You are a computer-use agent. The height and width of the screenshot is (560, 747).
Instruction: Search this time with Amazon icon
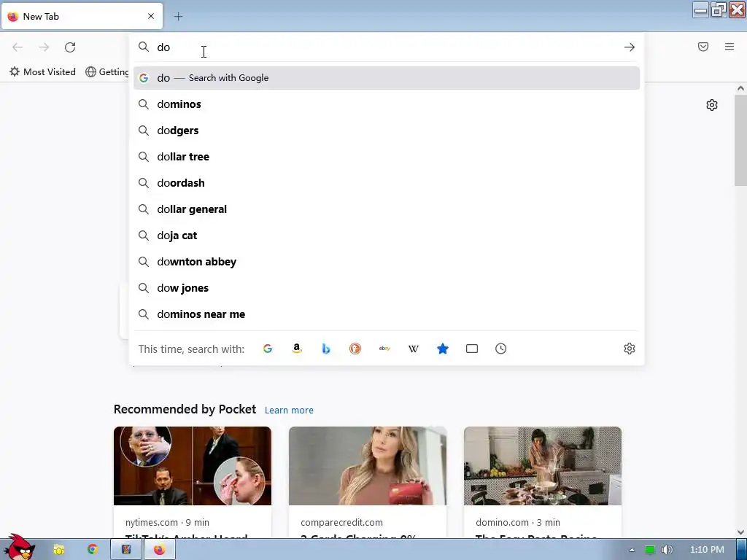point(297,349)
